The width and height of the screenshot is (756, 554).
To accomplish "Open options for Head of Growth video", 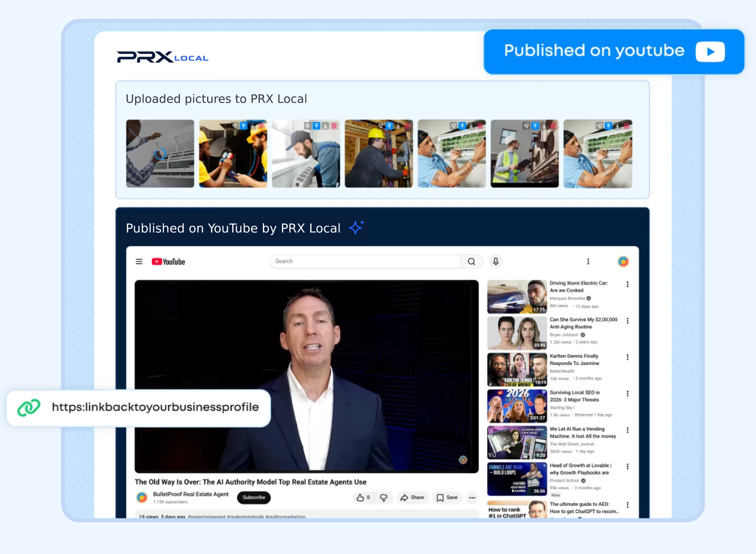I will pos(628,467).
